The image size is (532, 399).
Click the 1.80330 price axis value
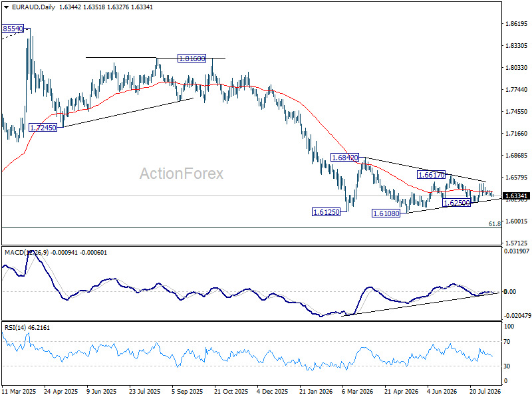[517, 68]
